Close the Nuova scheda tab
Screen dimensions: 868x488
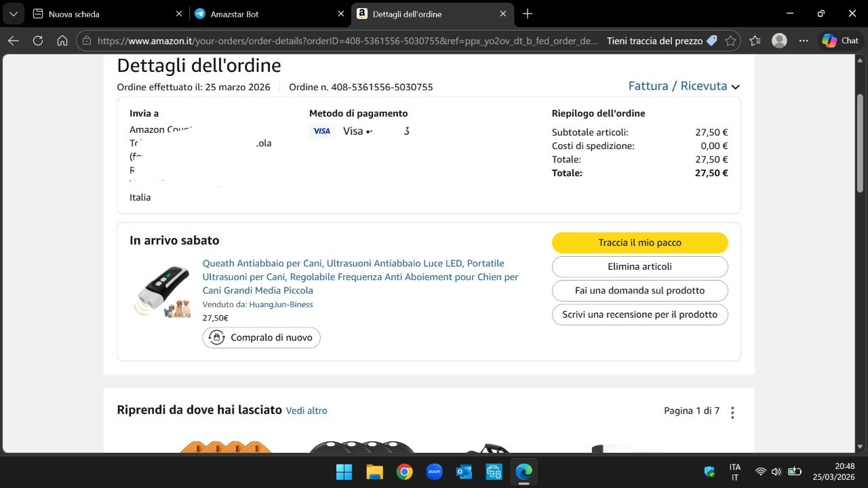click(x=179, y=14)
